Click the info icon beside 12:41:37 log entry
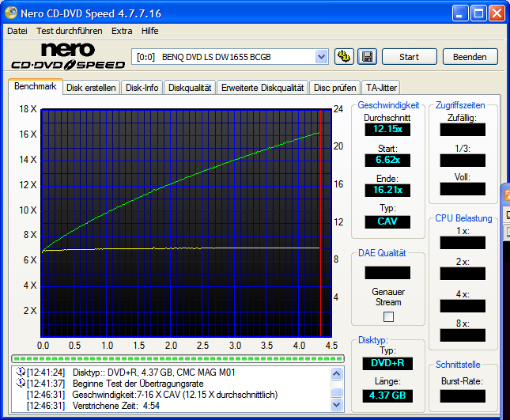 click(x=21, y=383)
